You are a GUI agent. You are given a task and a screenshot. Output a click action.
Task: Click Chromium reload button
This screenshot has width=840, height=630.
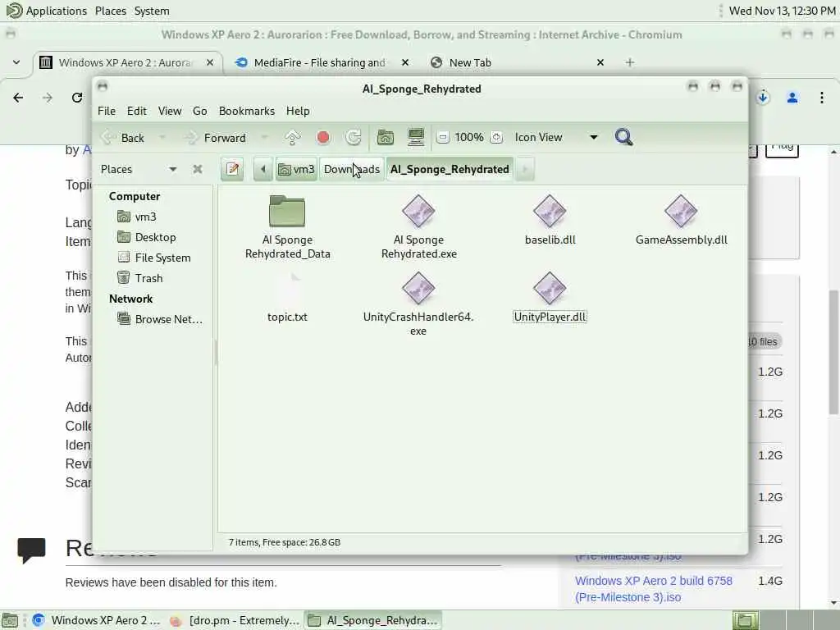76,98
